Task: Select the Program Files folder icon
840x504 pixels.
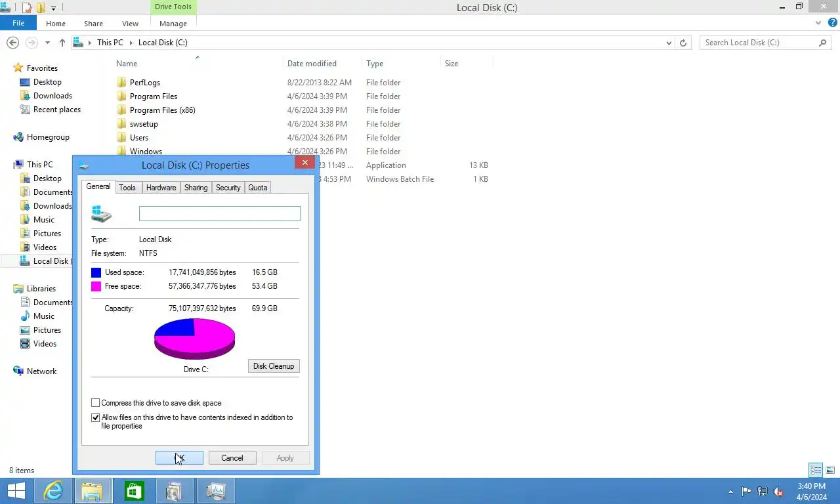Action: pyautogui.click(x=121, y=96)
